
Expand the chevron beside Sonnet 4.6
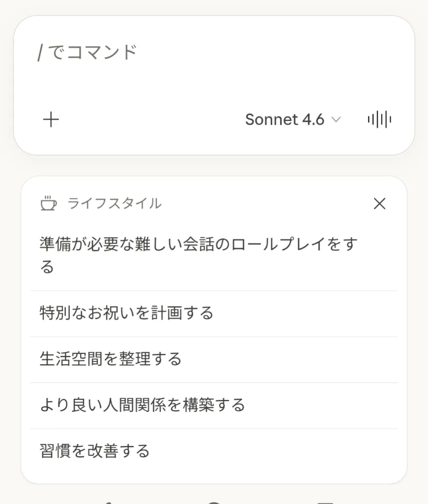click(336, 120)
